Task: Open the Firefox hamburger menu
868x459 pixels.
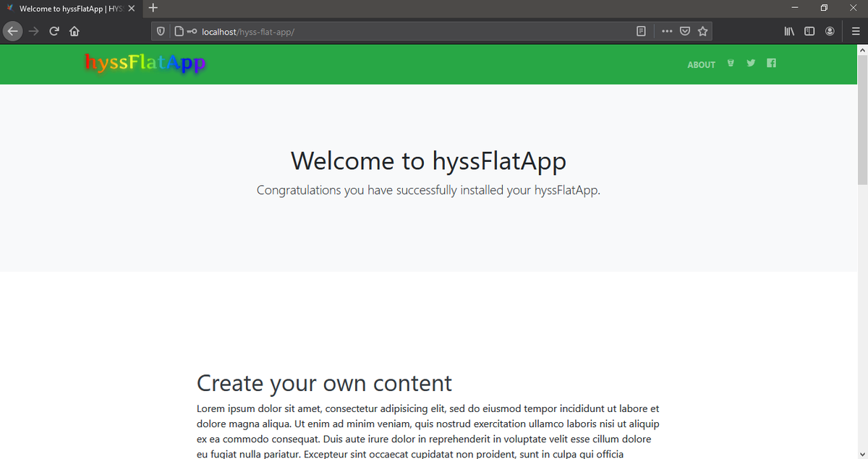Action: click(x=856, y=32)
